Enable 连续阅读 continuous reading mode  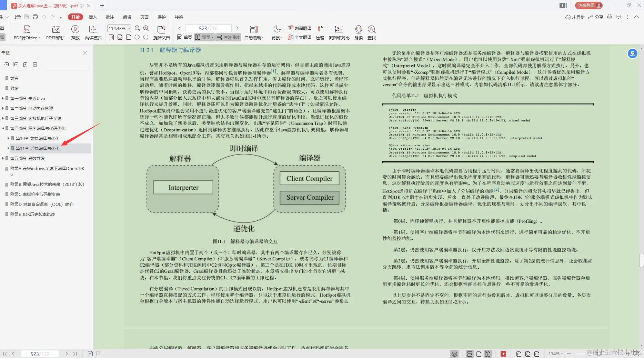tap(228, 37)
